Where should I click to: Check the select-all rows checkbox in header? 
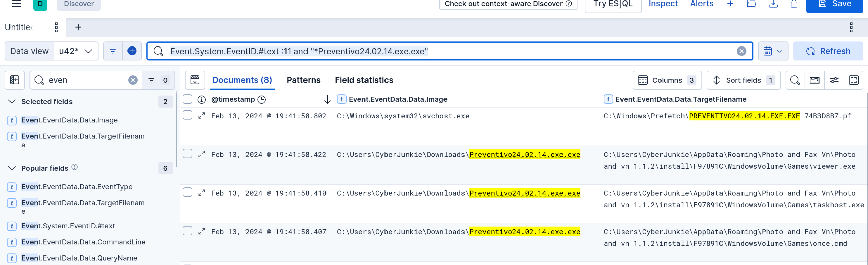188,99
